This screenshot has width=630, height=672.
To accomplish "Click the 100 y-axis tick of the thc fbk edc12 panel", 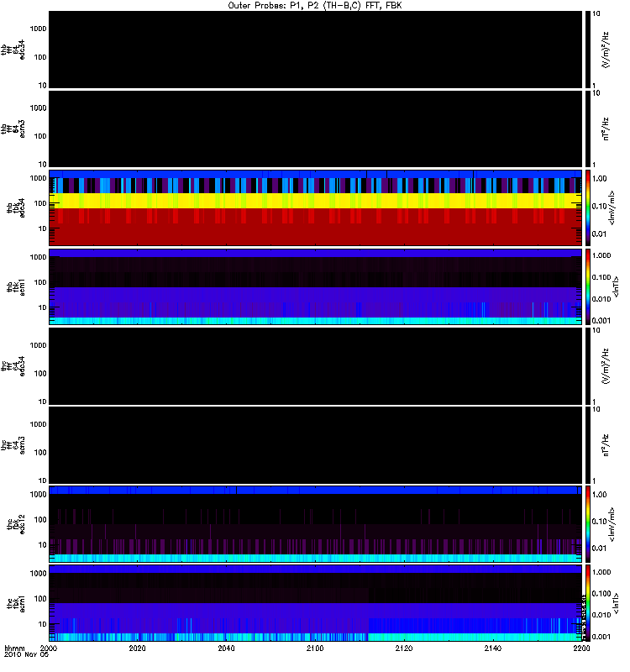I will pos(40,520).
